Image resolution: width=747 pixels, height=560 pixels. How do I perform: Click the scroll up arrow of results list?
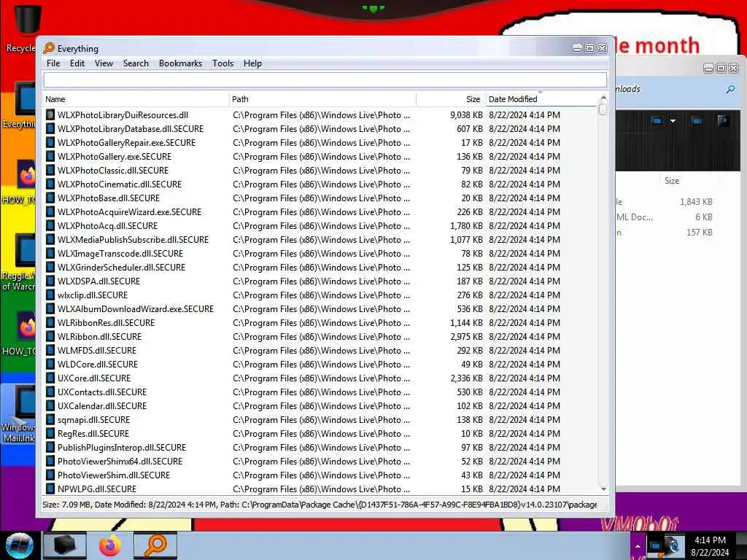(603, 97)
